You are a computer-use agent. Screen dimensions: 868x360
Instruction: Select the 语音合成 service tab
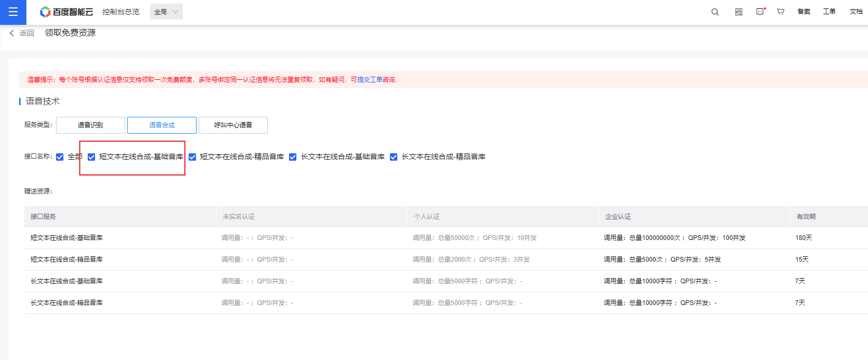point(162,125)
